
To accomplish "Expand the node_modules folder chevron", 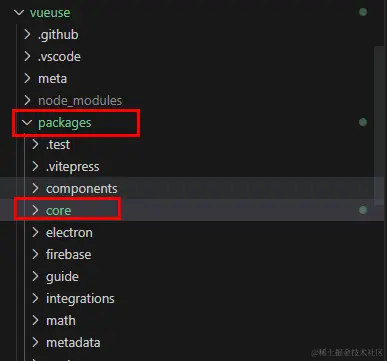I will click(28, 100).
